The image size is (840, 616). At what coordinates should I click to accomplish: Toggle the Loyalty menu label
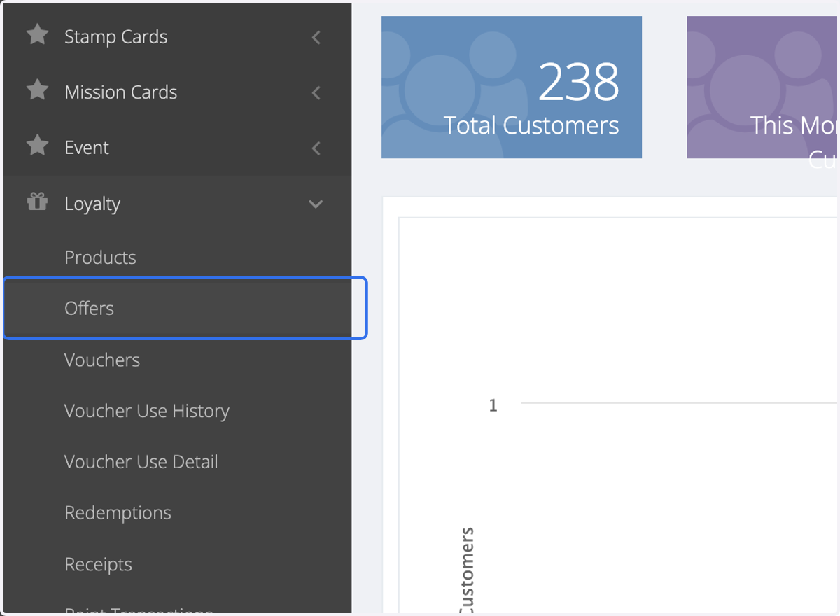pos(92,204)
